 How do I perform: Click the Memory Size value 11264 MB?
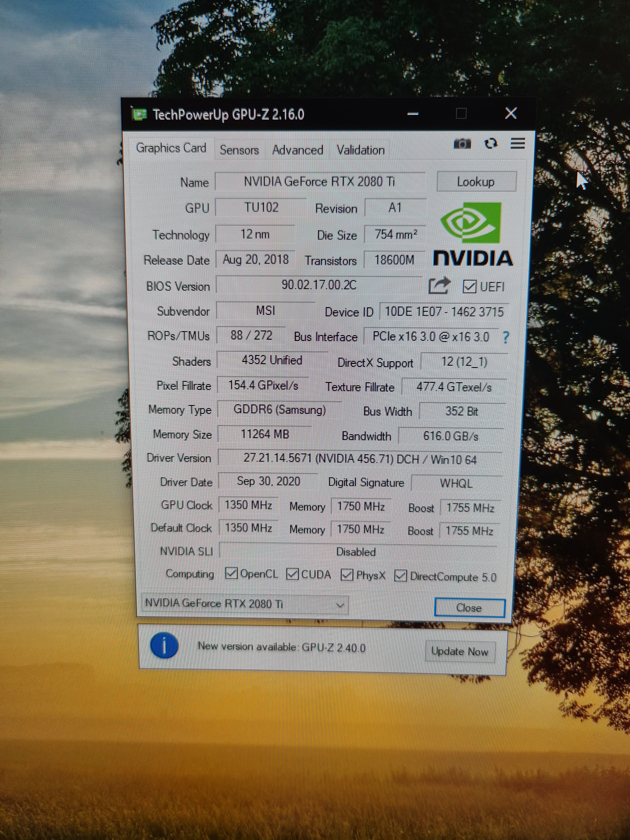265,434
